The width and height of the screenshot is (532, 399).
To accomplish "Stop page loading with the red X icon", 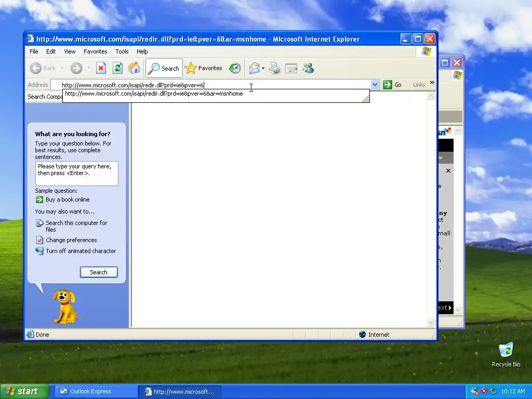I will [x=101, y=68].
